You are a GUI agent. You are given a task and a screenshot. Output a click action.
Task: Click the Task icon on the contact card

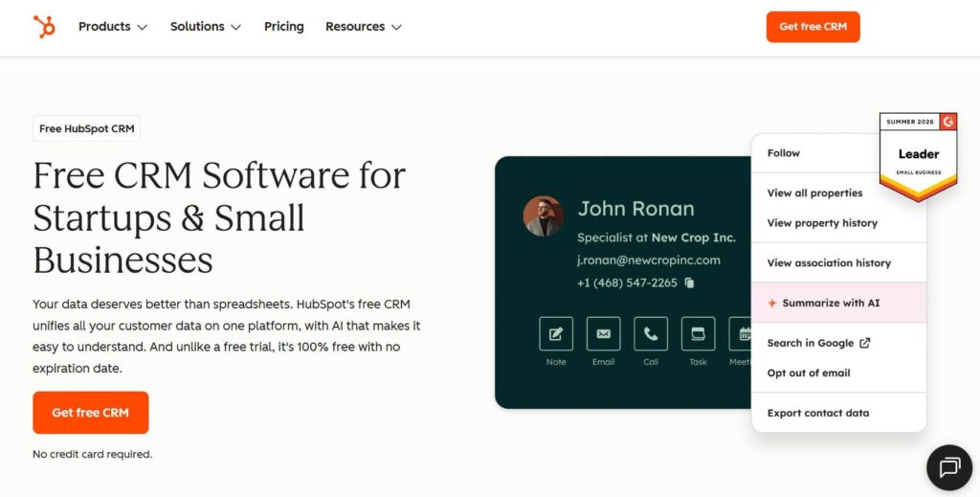pyautogui.click(x=698, y=334)
